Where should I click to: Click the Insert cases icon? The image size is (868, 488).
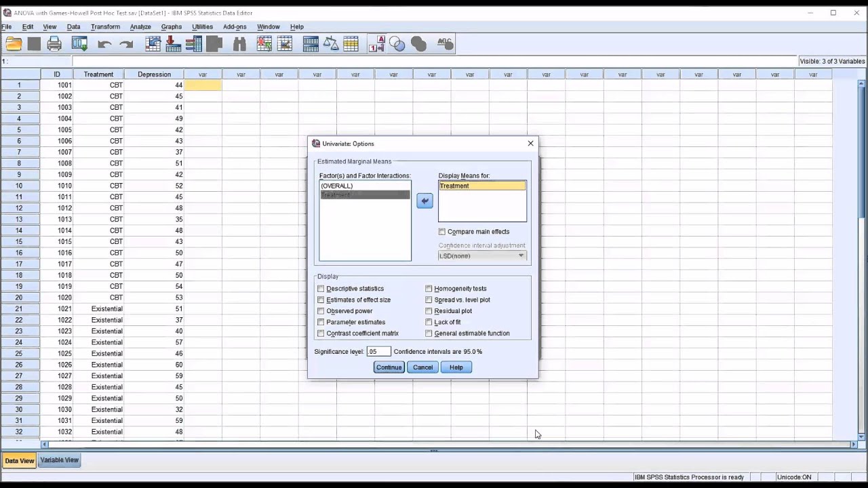[264, 44]
